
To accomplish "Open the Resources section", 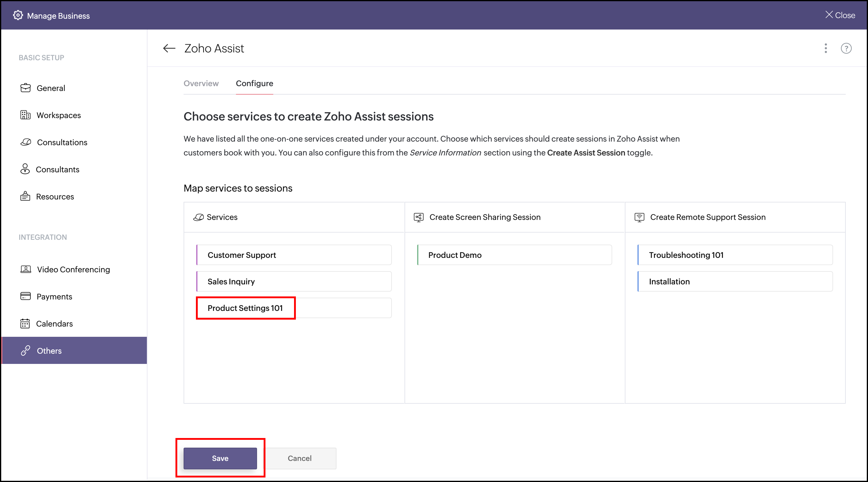I will (x=55, y=196).
